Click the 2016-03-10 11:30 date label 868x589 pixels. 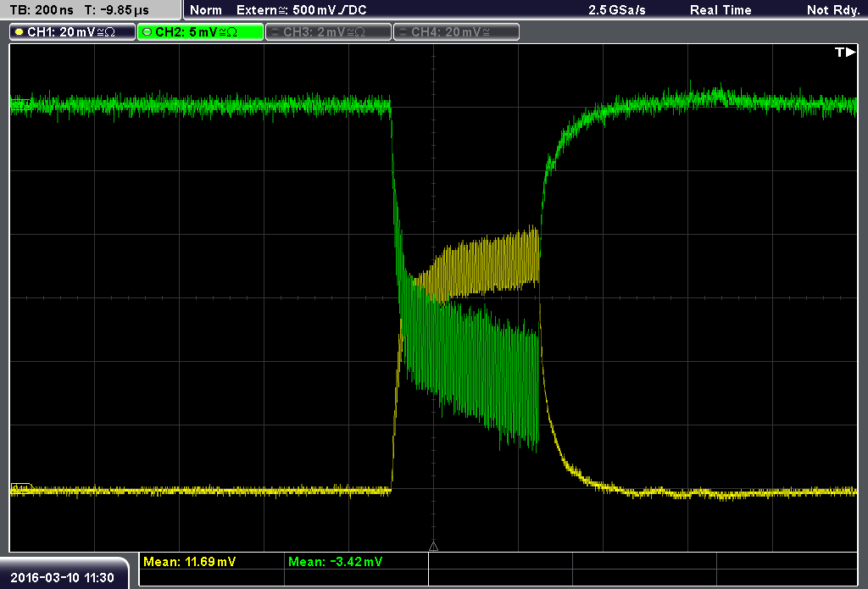coord(62,577)
